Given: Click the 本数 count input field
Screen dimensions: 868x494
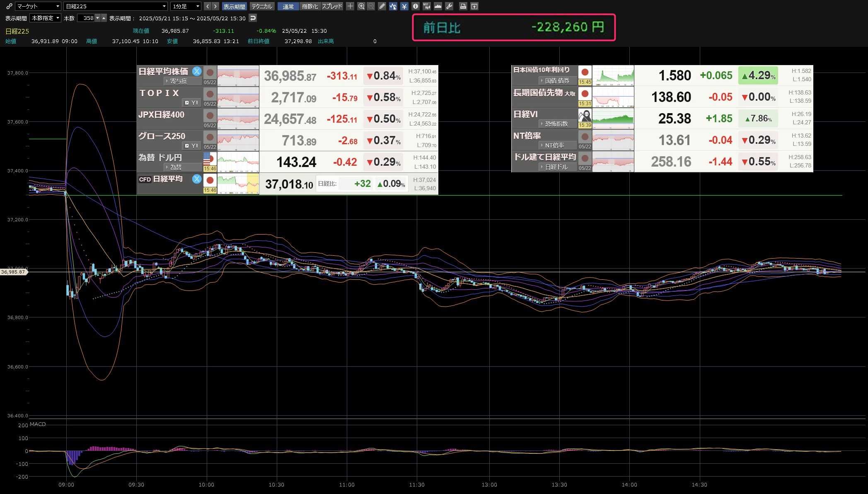Looking at the screenshot, I should tap(86, 18).
